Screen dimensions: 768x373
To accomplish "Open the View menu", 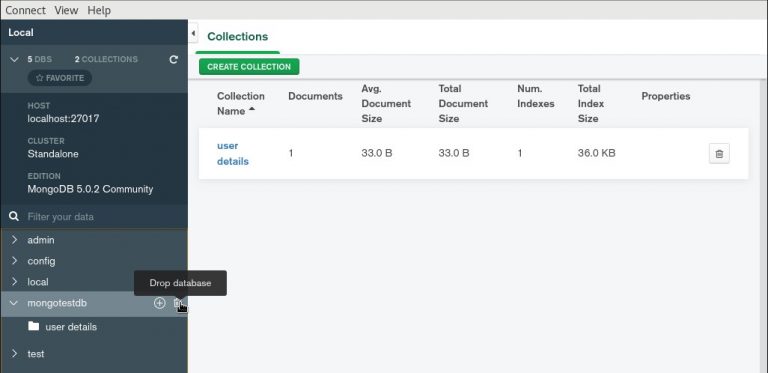I will [66, 10].
